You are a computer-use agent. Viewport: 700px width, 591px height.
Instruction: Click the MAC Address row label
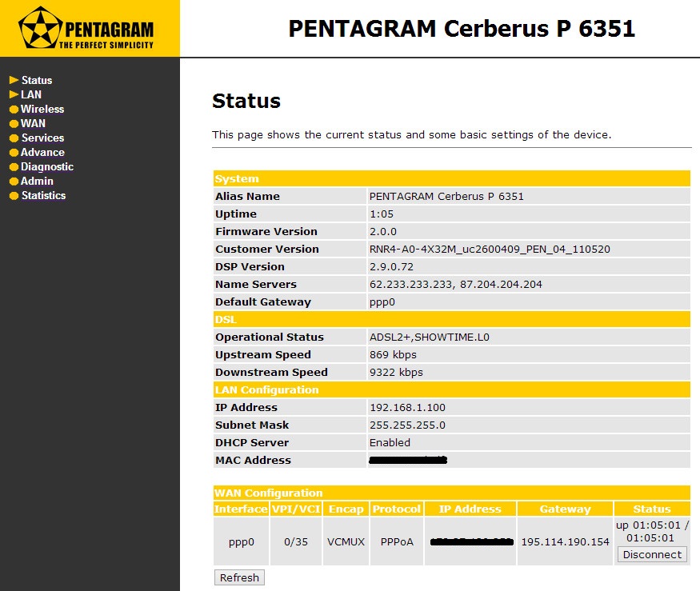click(x=253, y=460)
